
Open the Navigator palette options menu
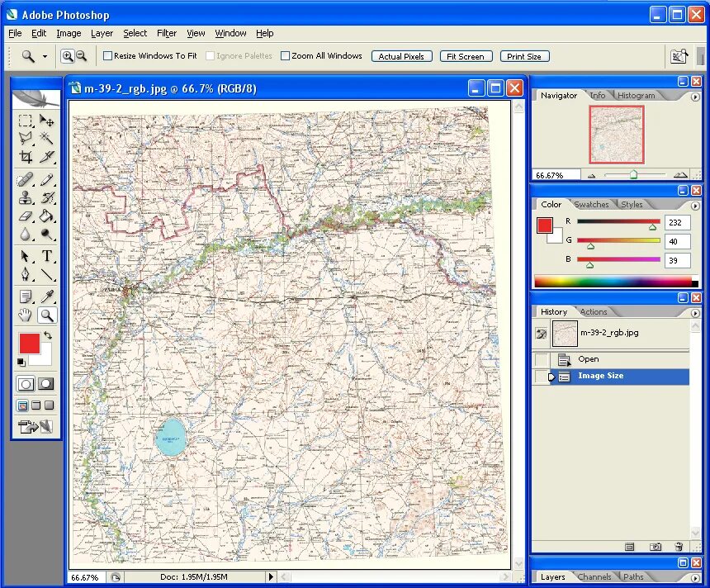(695, 97)
